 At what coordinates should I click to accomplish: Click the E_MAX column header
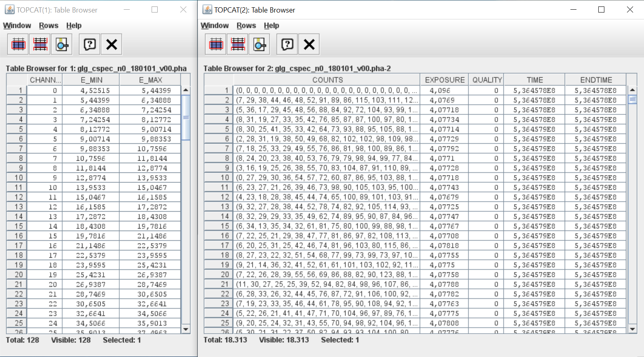(x=150, y=80)
